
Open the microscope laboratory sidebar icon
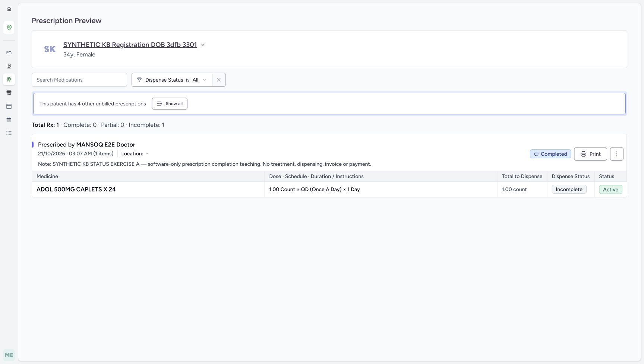[9, 66]
